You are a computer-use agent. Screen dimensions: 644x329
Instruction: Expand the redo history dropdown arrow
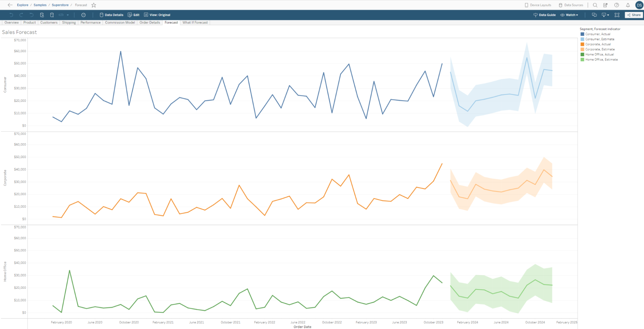[x=68, y=15]
